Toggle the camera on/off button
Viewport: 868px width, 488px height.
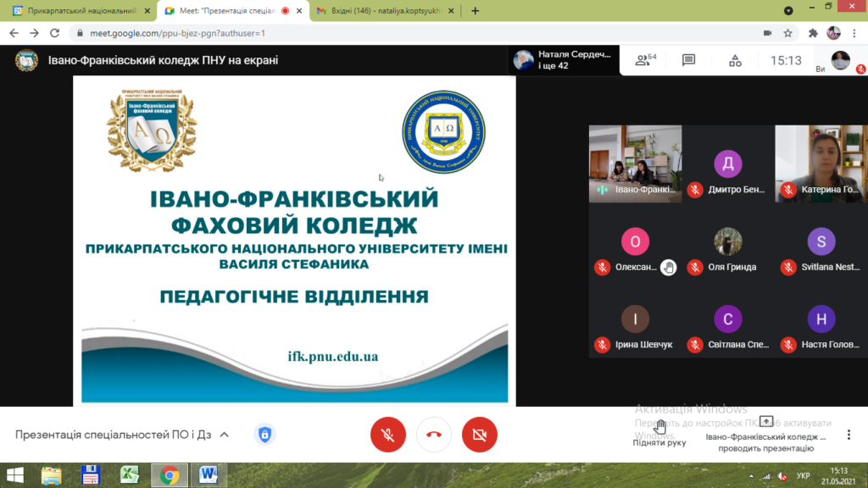480,435
